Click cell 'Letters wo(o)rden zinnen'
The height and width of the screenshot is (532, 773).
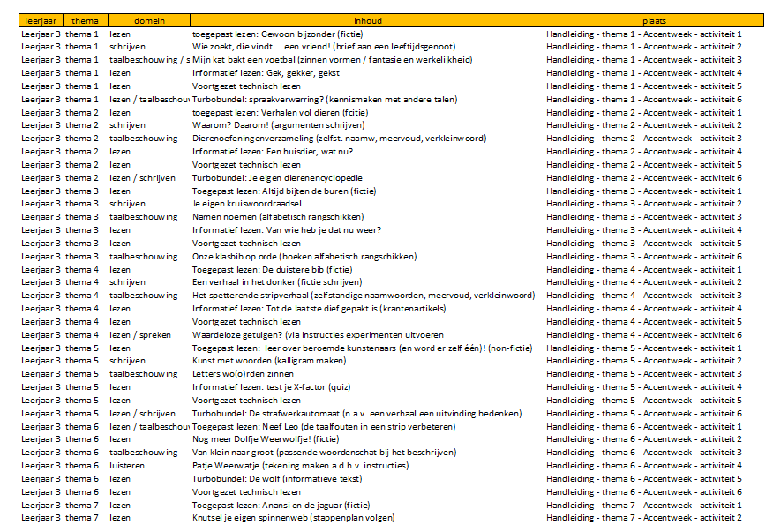click(243, 374)
